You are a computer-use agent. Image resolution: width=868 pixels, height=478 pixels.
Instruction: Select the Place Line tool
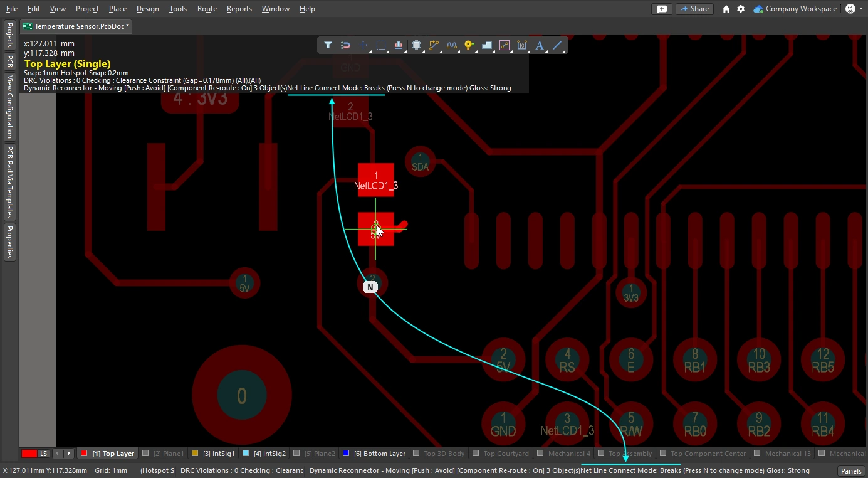(x=557, y=45)
